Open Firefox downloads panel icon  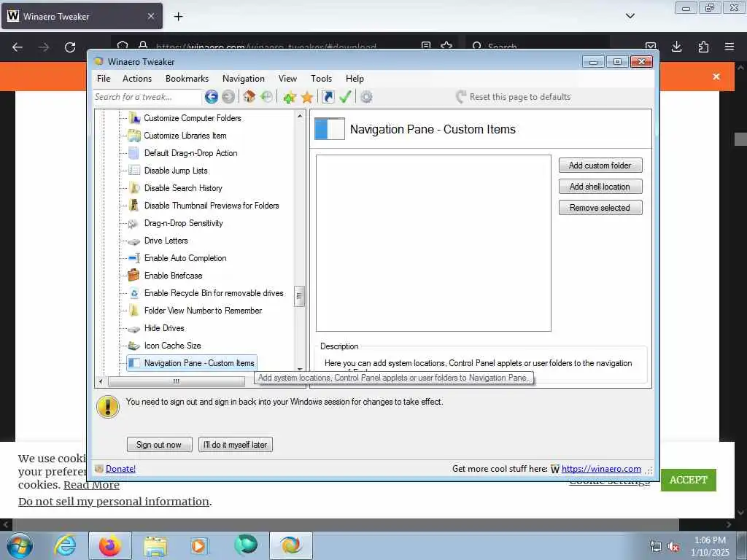676,47
